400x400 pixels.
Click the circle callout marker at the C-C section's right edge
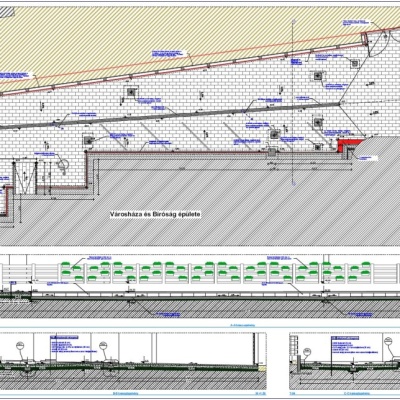[x=389, y=341]
